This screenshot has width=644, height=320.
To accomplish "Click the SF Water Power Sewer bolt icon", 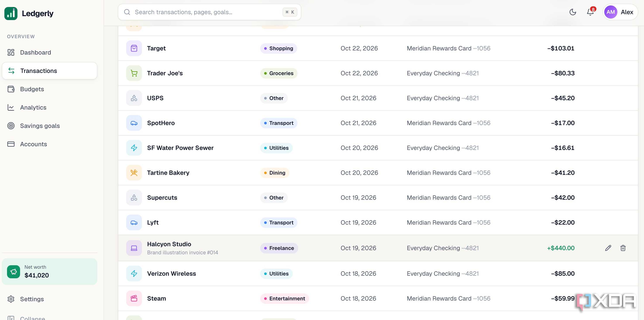I will (134, 148).
